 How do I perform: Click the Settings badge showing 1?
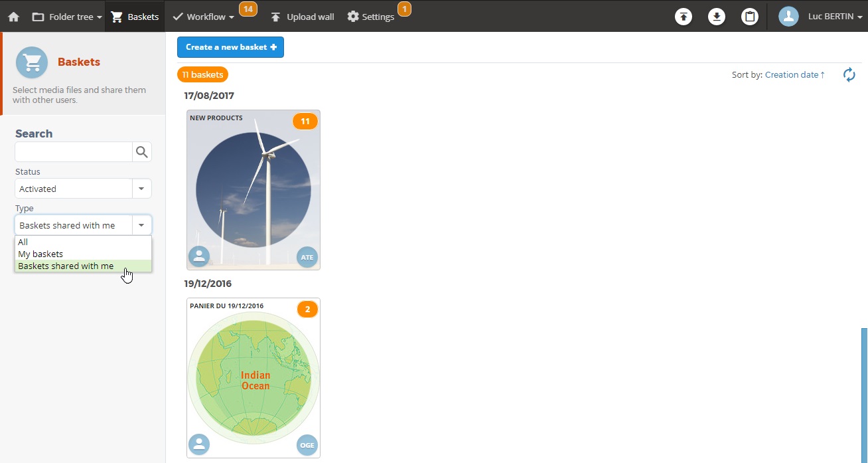(x=404, y=9)
